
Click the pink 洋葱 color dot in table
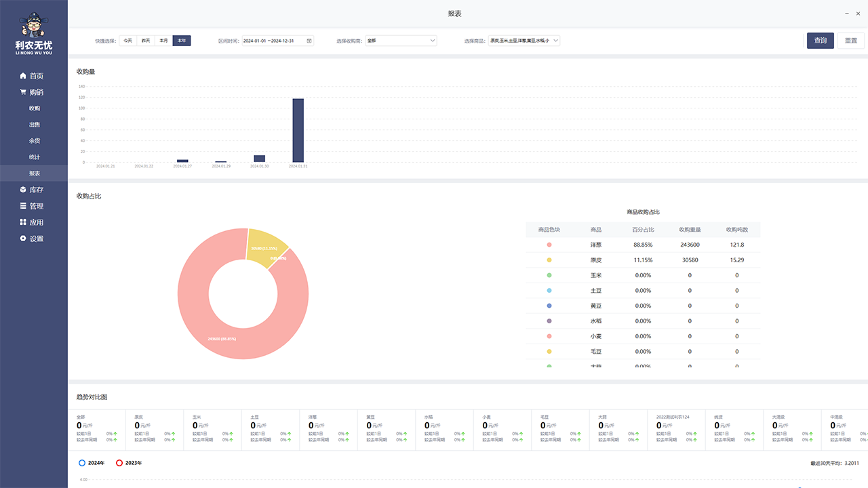(549, 245)
